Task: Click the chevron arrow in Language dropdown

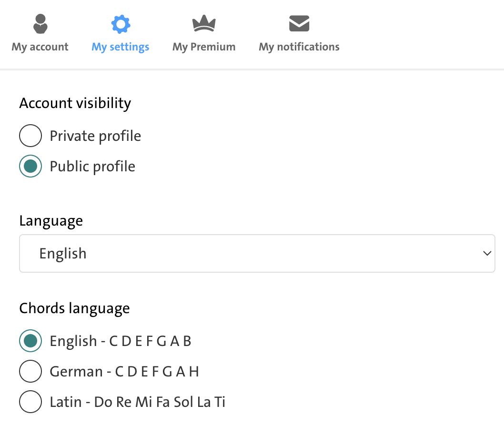Action: tap(487, 253)
